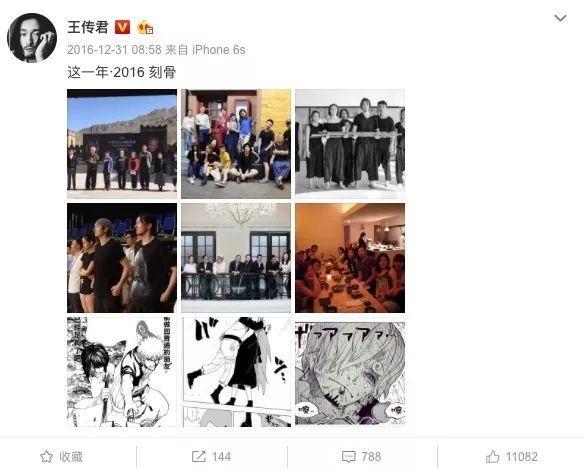This screenshot has width=583, height=474.
Task: Open 王传君's profile avatar
Action: pos(32,38)
